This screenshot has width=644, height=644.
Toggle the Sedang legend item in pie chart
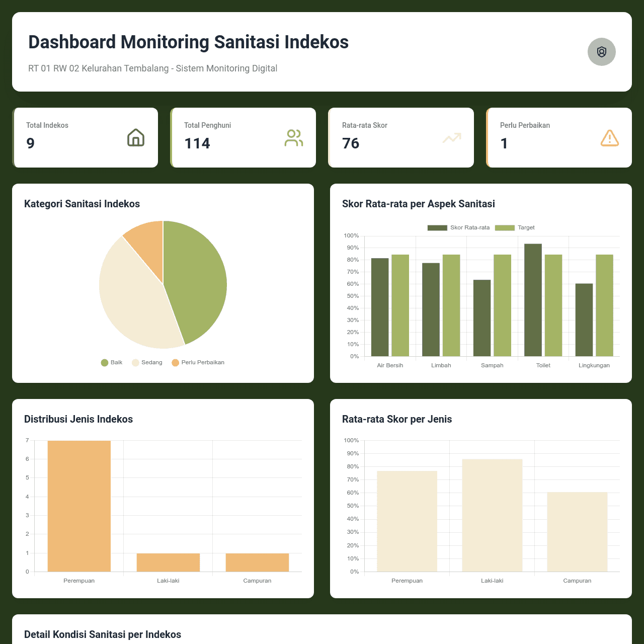pos(147,362)
